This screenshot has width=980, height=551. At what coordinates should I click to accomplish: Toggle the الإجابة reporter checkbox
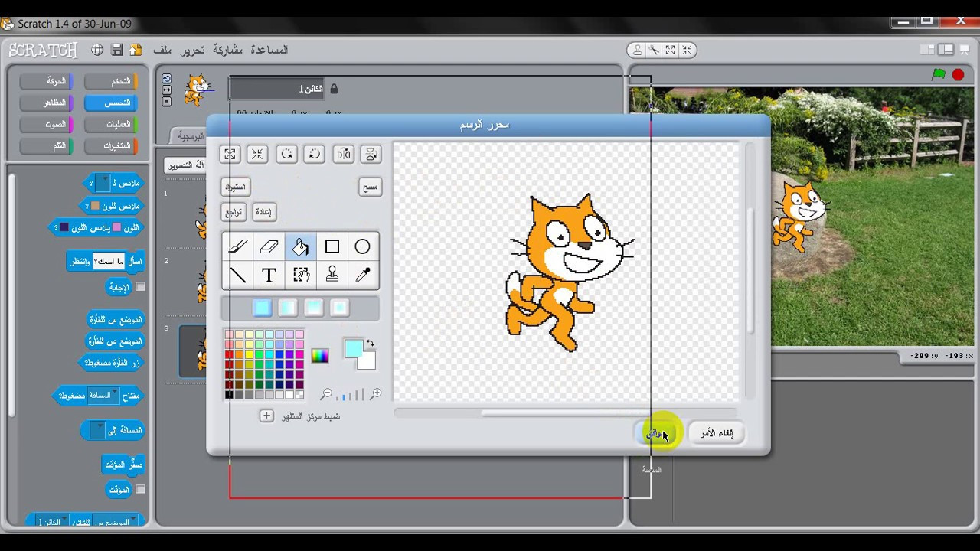(140, 287)
